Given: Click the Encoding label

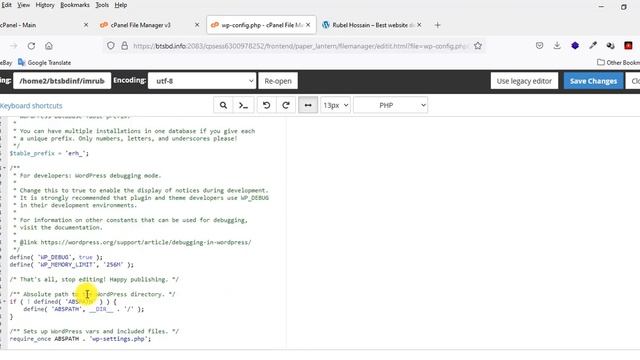Looking at the screenshot, I should coord(129,80).
